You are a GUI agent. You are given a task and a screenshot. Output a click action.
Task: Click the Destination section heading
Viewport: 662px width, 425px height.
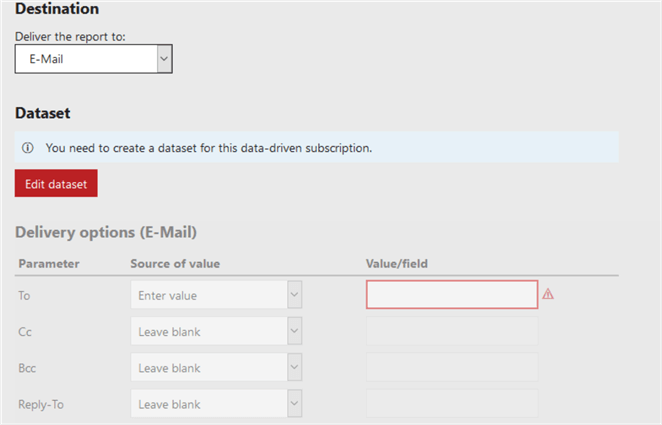[x=57, y=9]
